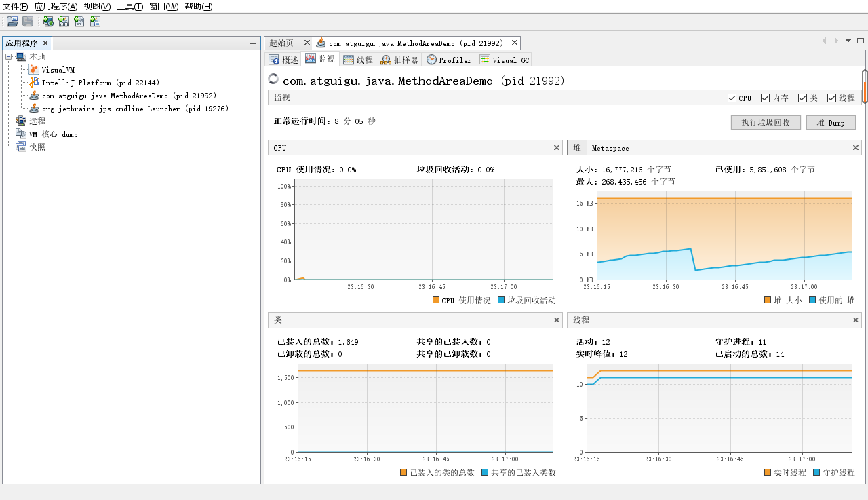868x500 pixels.
Task: Click the 本地 computer icon in tree
Action: click(21, 56)
